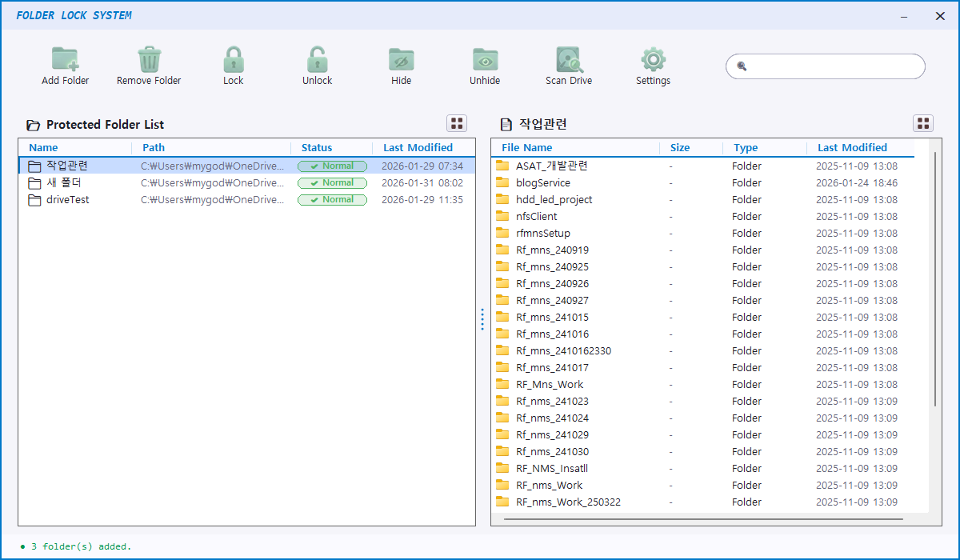Screen dimensions: 960x560
Task: Select the RF_nms_Work folder name
Action: [549, 485]
